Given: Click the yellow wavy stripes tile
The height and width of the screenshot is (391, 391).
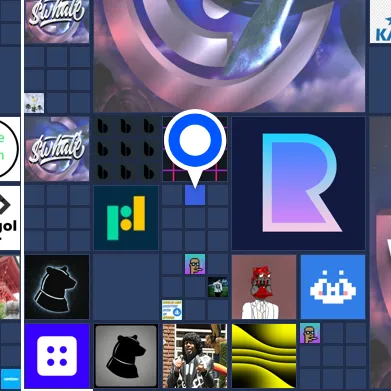Looking at the screenshot, I should [264, 356].
